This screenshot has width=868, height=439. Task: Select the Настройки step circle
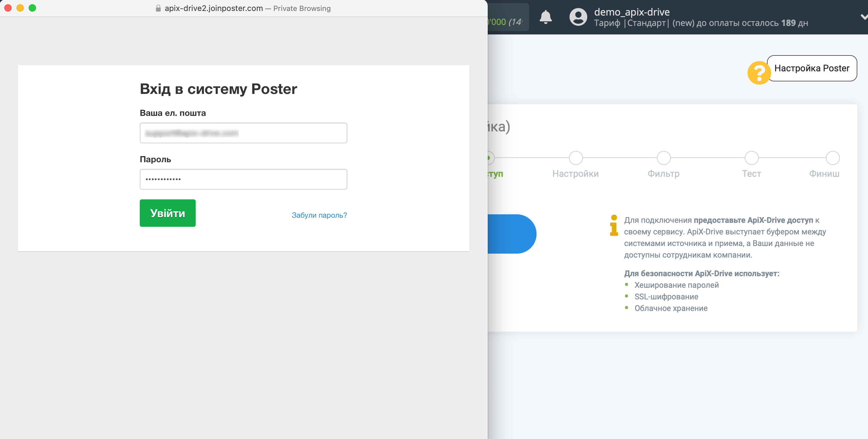[x=576, y=158]
